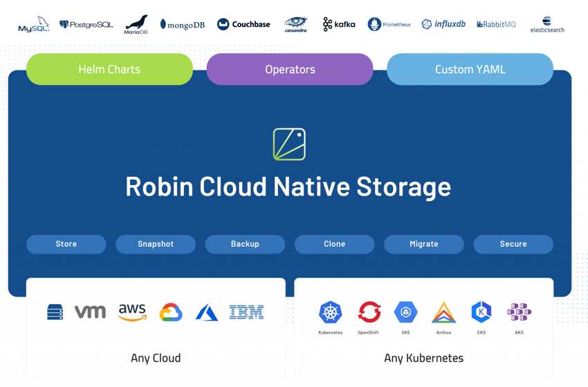Select the RabbitMQ logo
This screenshot has height=387, width=588.
point(496,25)
